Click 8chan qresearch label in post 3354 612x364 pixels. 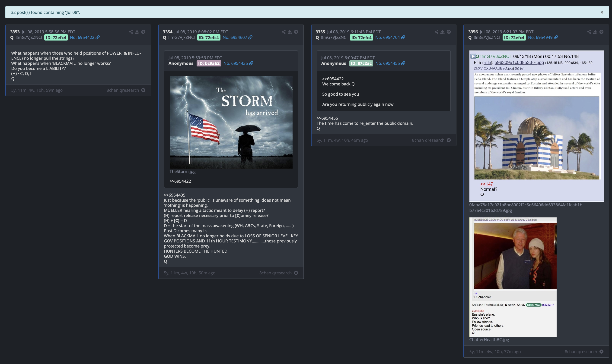[x=275, y=273]
